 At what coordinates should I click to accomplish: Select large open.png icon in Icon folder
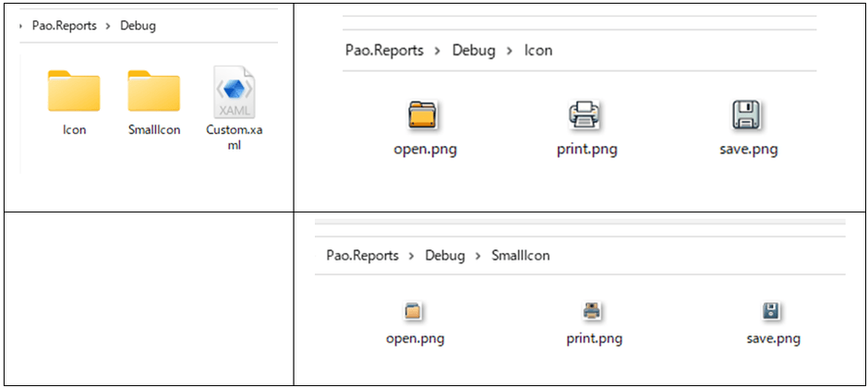424,115
